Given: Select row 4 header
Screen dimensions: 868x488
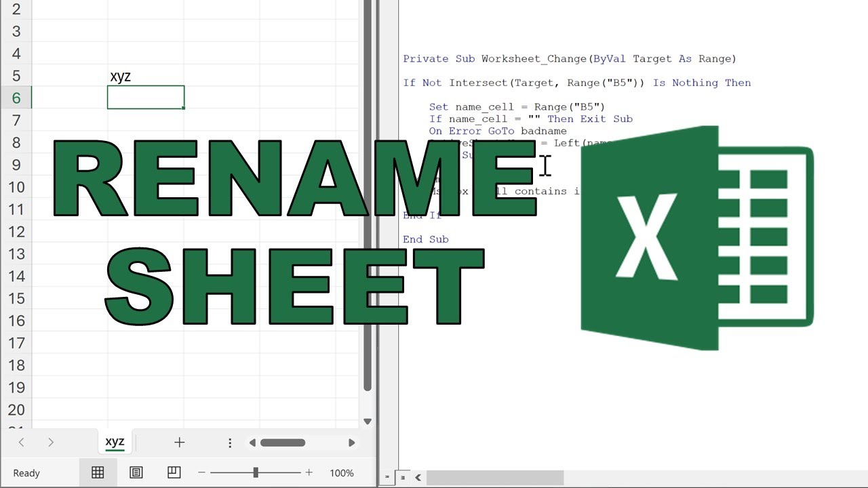Looking at the screenshot, I should click(x=16, y=54).
